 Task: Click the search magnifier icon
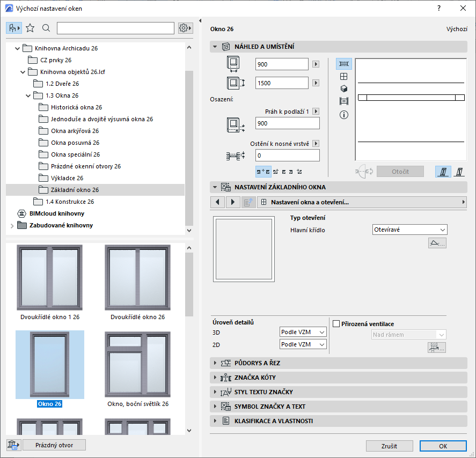pos(46,28)
